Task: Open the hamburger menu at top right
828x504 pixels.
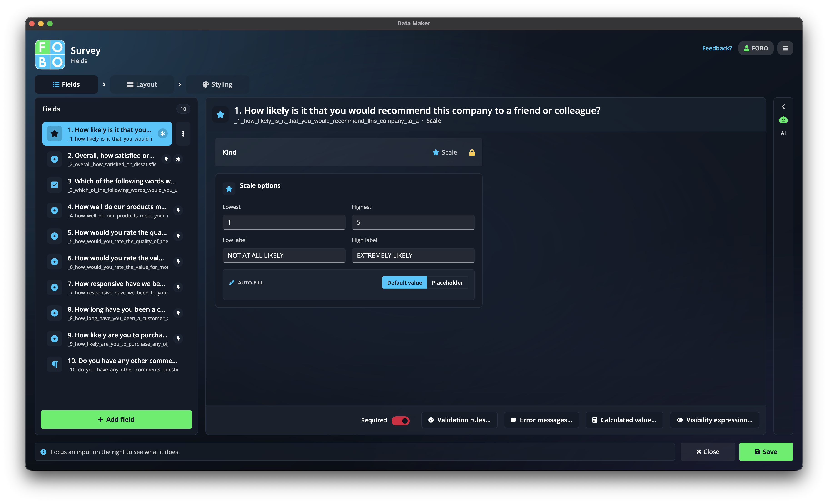Action: click(x=785, y=48)
